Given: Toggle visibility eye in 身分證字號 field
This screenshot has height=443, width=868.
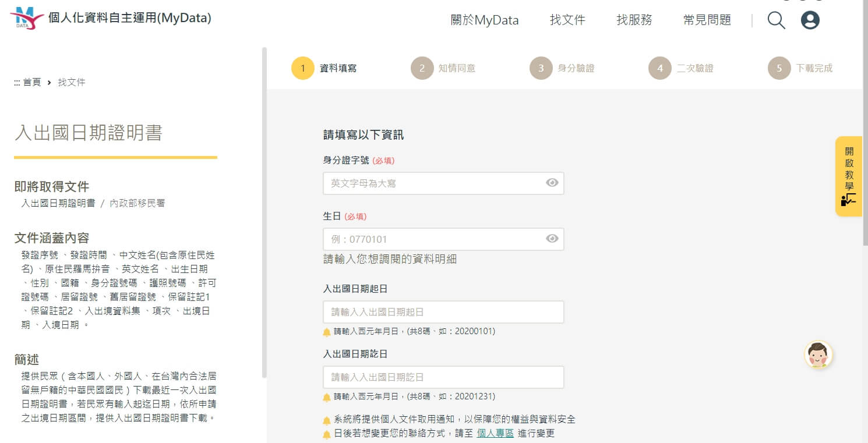Looking at the screenshot, I should (552, 183).
